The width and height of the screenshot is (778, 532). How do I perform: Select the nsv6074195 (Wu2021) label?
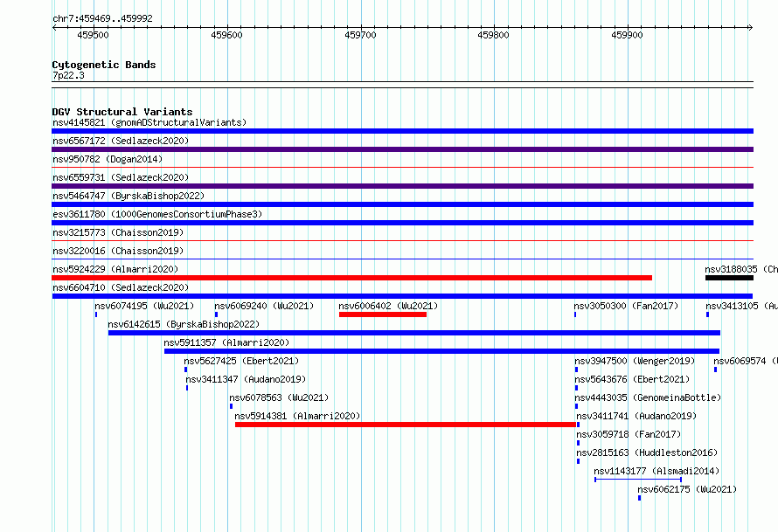(144, 306)
